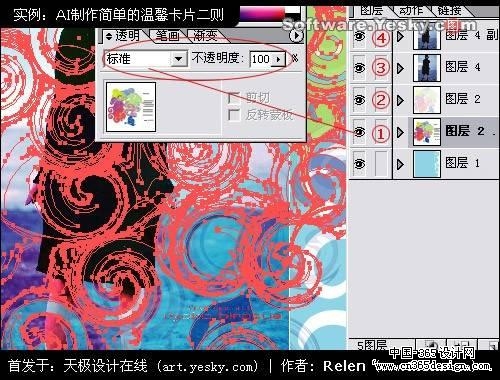Enable the 剪切 checkbox
The width and height of the screenshot is (500, 380).
pos(234,98)
